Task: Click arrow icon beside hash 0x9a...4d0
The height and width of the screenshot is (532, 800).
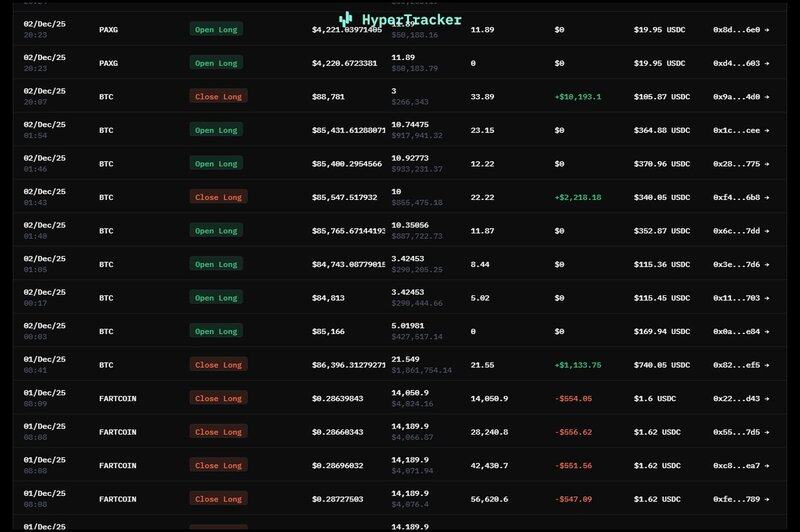Action: 767,97
